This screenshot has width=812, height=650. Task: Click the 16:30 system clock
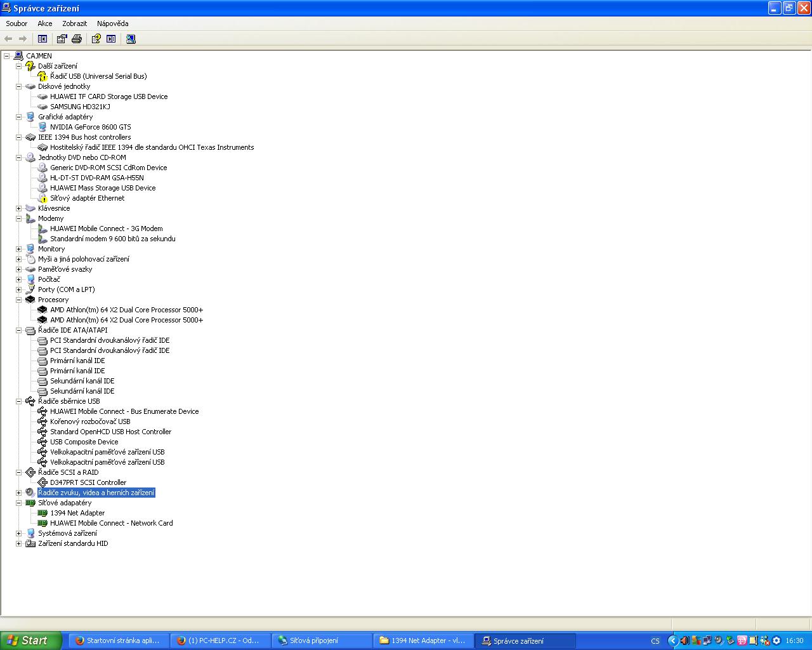tap(794, 640)
